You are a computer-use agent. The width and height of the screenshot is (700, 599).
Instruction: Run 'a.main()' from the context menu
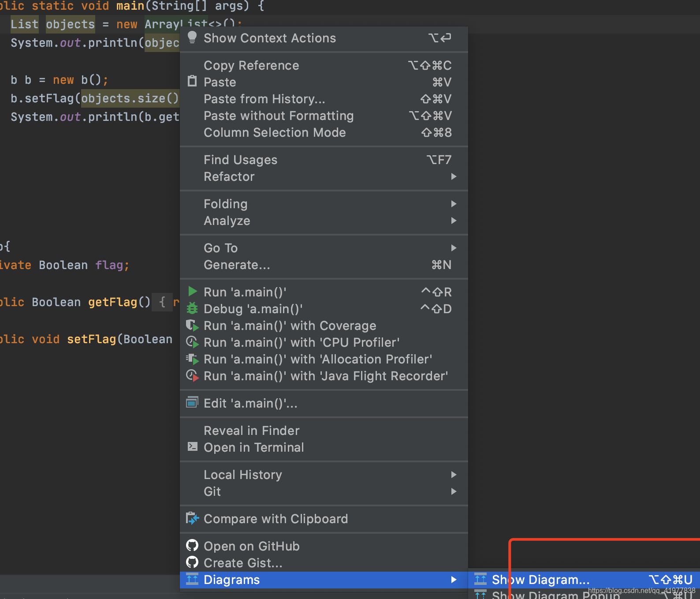click(324, 292)
